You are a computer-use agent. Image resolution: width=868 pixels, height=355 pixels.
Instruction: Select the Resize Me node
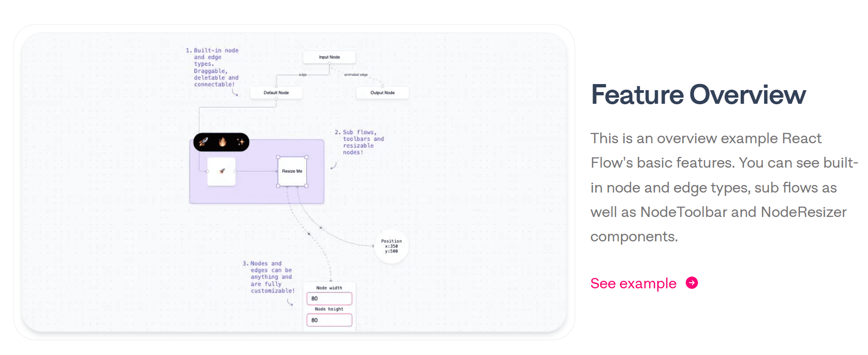(x=292, y=171)
